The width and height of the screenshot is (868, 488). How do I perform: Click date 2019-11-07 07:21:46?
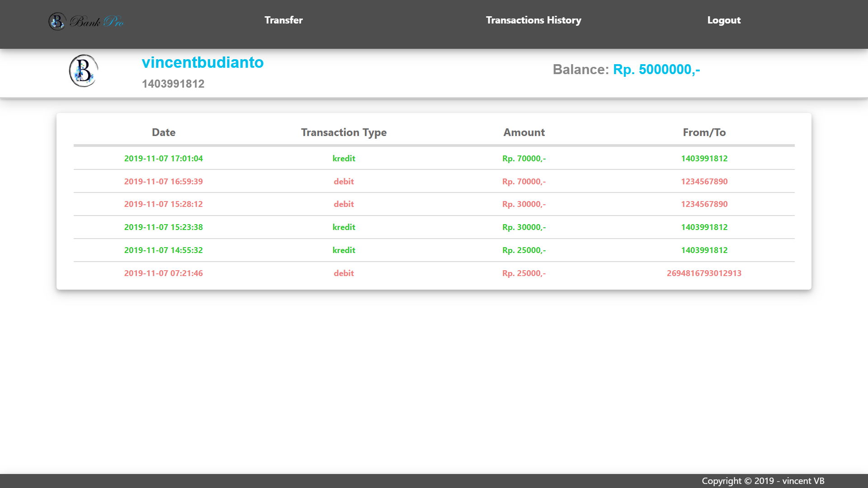[x=164, y=273]
